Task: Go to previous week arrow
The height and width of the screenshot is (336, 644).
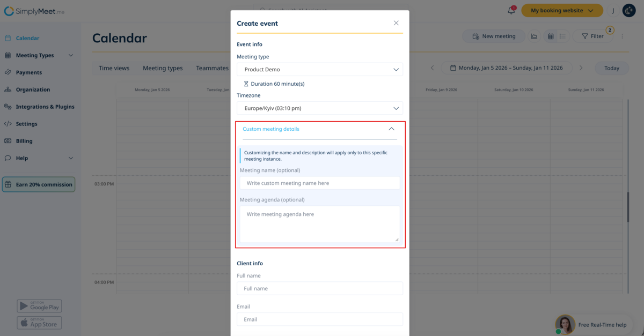Action: click(433, 68)
